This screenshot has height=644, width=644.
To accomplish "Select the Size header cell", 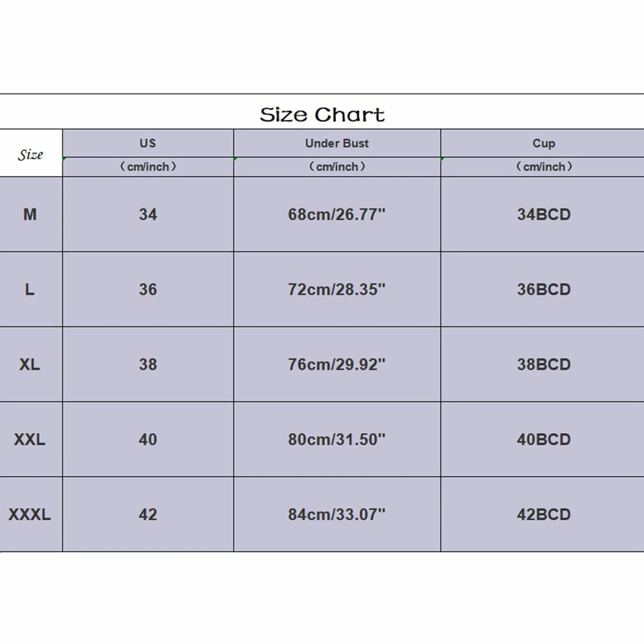I will 31,153.
